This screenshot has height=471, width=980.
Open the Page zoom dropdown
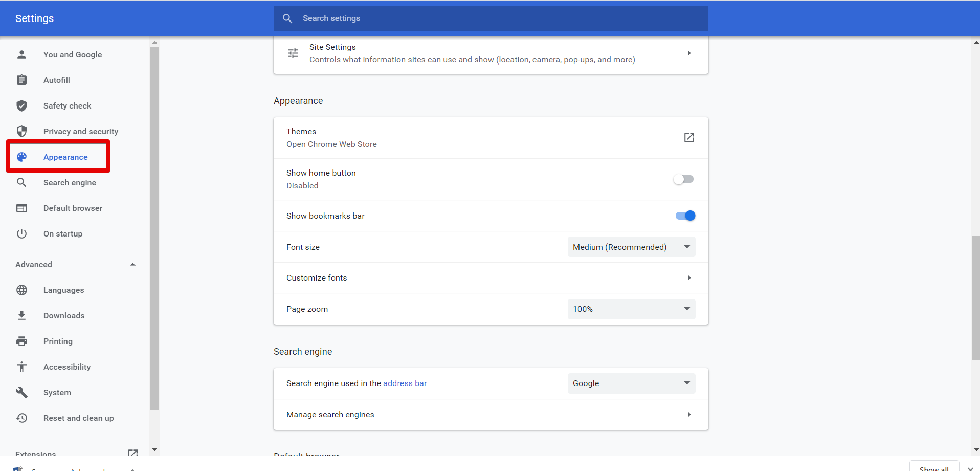click(631, 309)
